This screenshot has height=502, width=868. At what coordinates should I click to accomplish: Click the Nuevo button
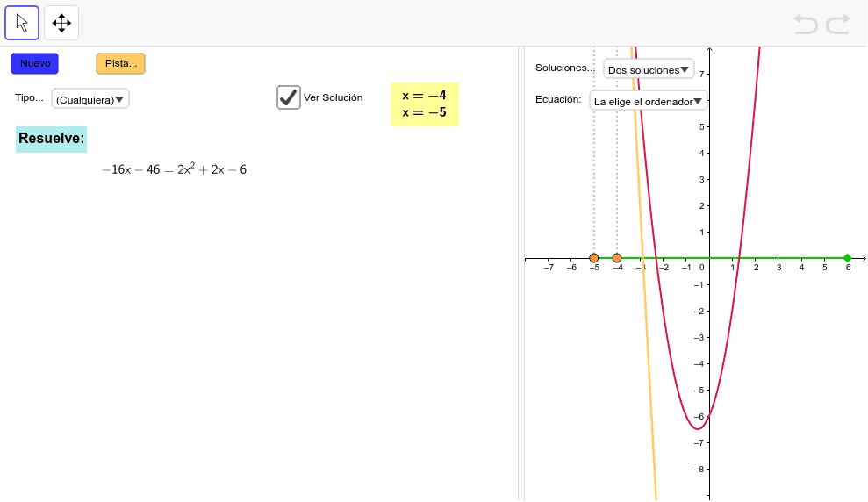(35, 64)
